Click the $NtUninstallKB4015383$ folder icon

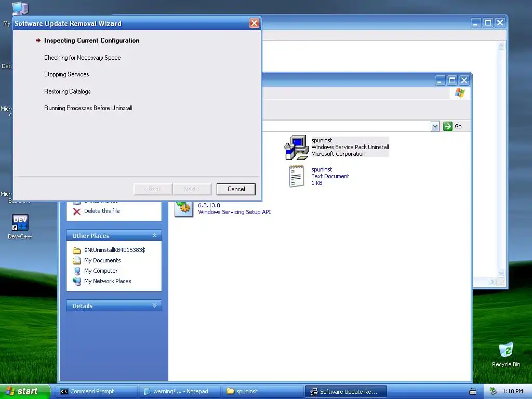pos(77,250)
